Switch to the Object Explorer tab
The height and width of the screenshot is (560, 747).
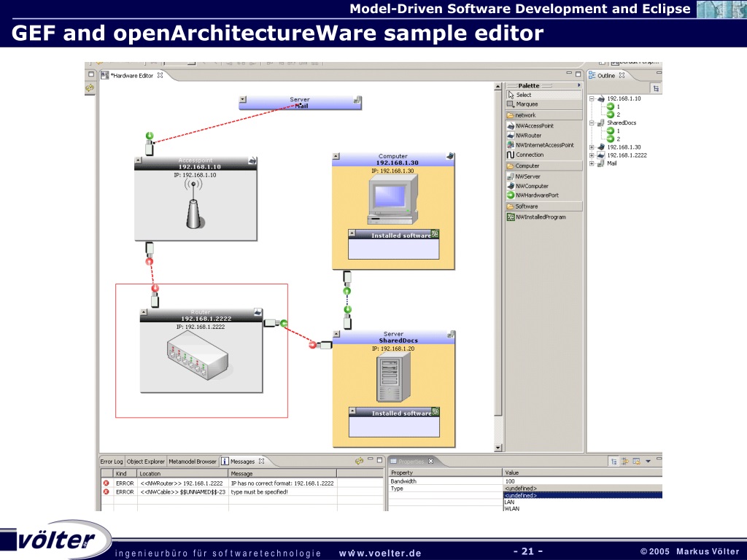click(145, 462)
